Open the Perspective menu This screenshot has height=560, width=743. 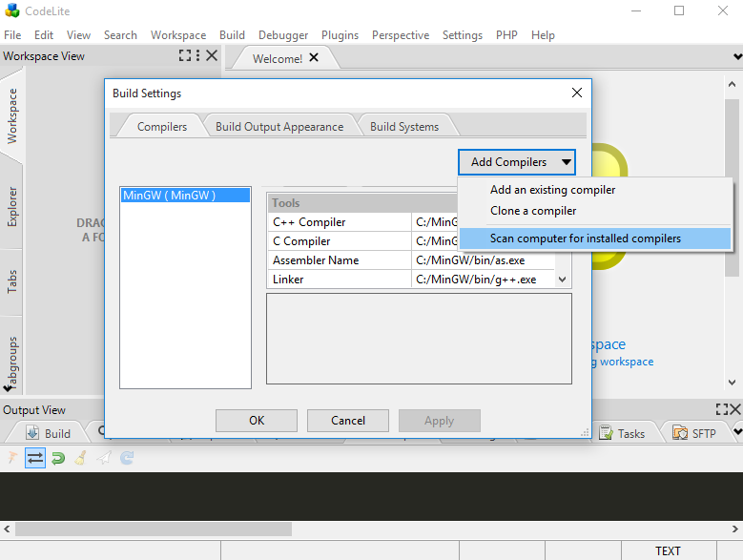coord(401,35)
